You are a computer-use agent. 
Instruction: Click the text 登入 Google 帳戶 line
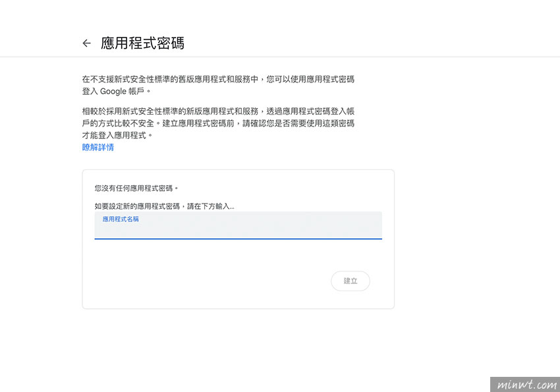tap(116, 91)
